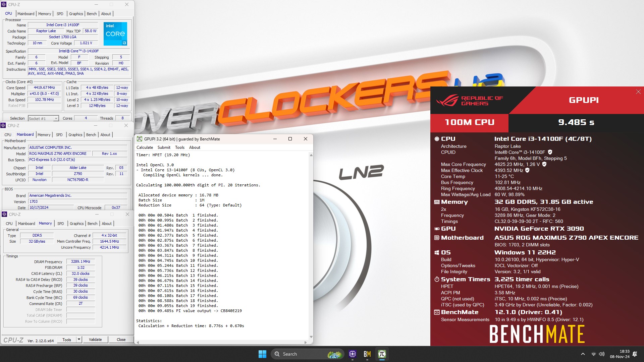Open the notification bell tray icon

click(x=635, y=354)
